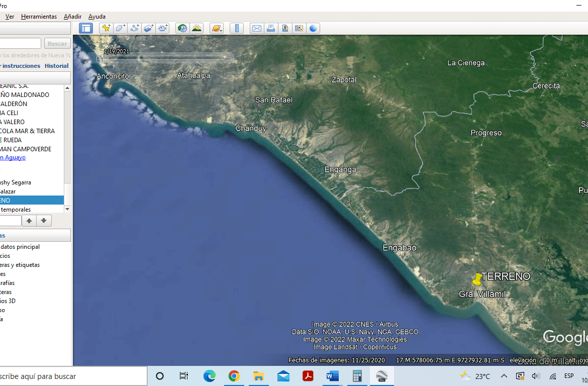Open the Ayuda menu
This screenshot has height=386, width=588.
(97, 17)
